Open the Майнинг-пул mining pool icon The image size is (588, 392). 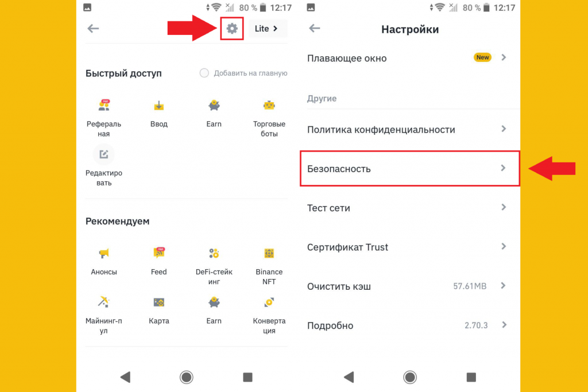(104, 302)
